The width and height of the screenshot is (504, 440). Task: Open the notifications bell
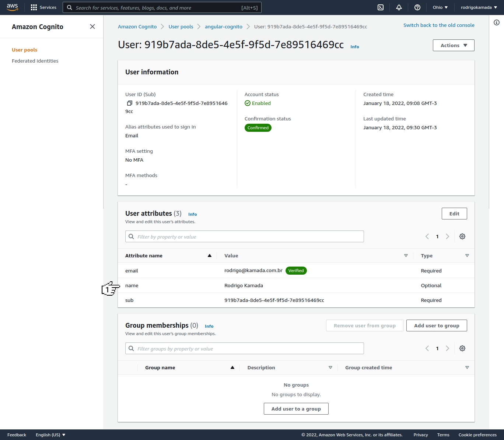click(x=399, y=7)
